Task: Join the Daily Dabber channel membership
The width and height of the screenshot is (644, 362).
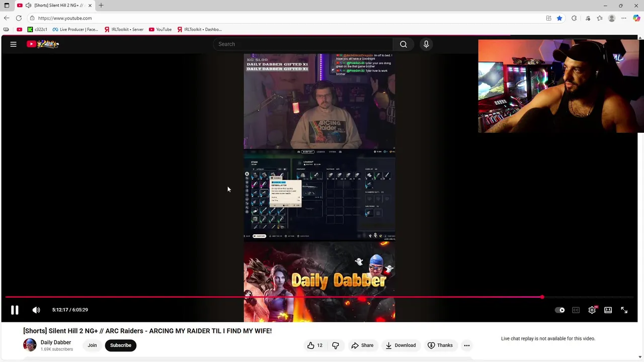Action: 92,345
